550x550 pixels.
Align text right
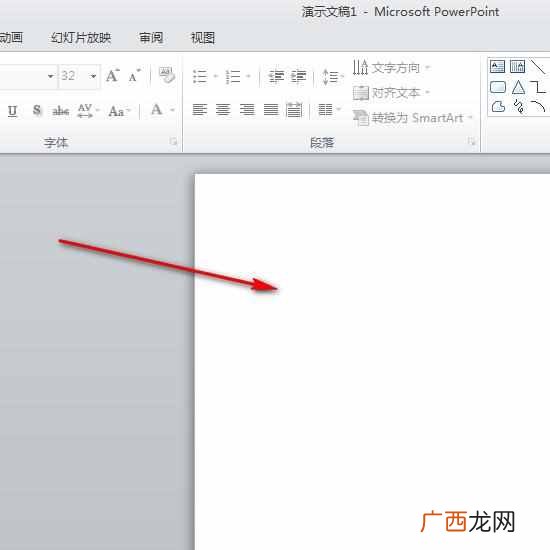click(x=247, y=110)
